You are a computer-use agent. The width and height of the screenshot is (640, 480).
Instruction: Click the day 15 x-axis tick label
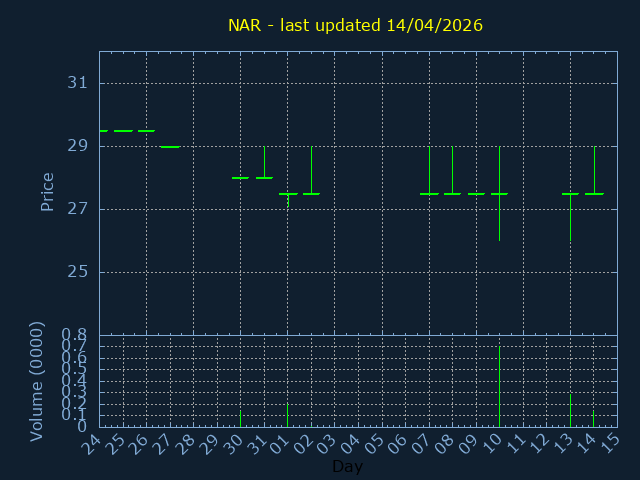610,442
